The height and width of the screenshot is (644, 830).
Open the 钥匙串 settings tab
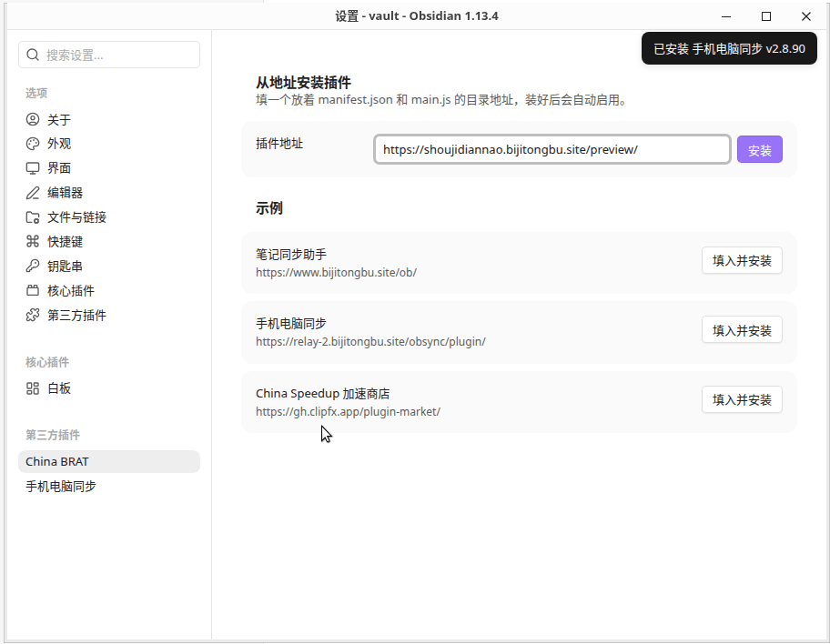109,267
